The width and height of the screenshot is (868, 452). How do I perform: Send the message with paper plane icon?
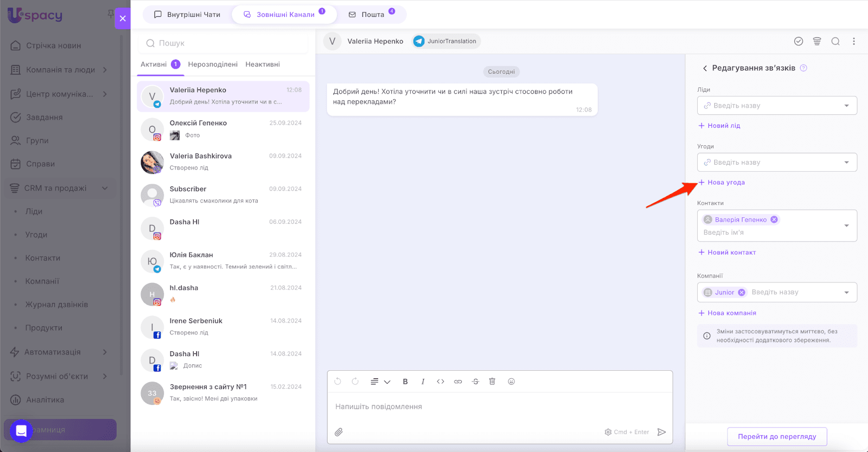[x=661, y=432]
